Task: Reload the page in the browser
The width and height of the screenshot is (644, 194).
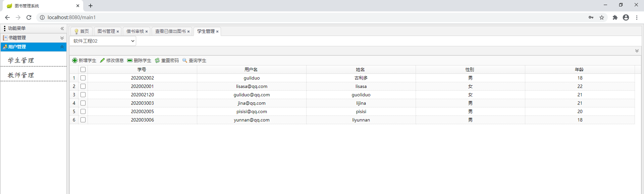Action: click(x=29, y=17)
